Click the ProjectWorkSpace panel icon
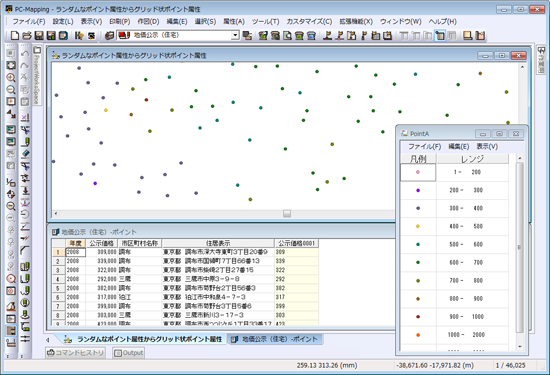Screen dimensions: 550x375 click(x=37, y=51)
